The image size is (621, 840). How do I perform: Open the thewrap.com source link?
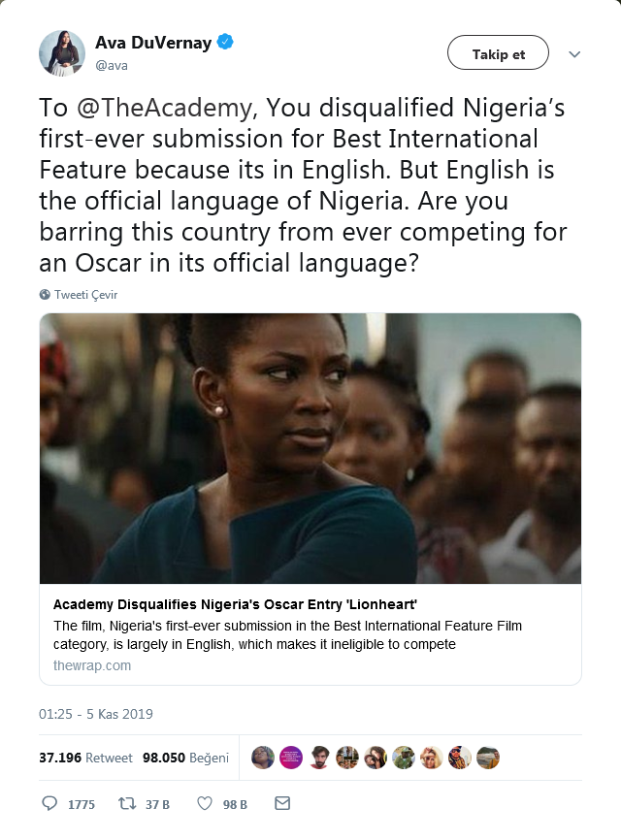tap(91, 666)
